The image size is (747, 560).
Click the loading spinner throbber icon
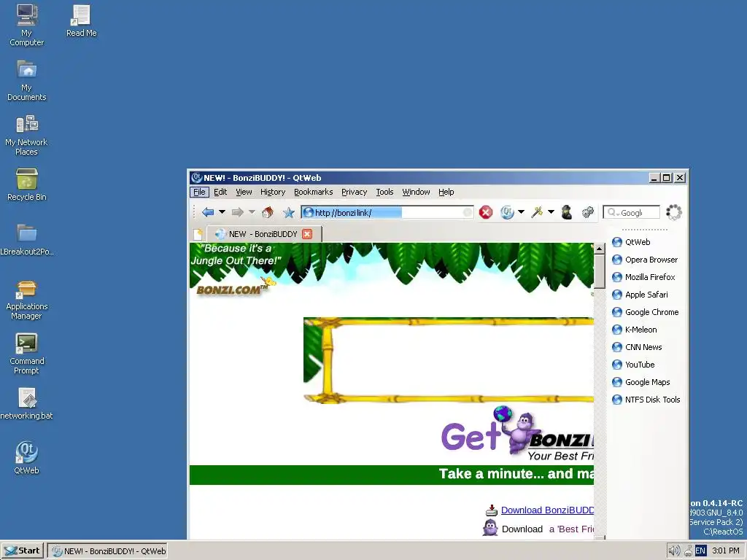[x=673, y=212]
